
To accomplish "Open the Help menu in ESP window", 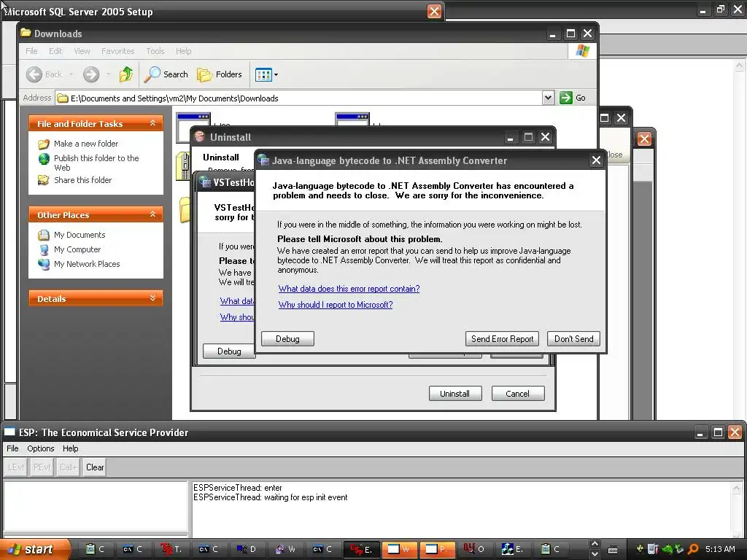I will pos(71,448).
